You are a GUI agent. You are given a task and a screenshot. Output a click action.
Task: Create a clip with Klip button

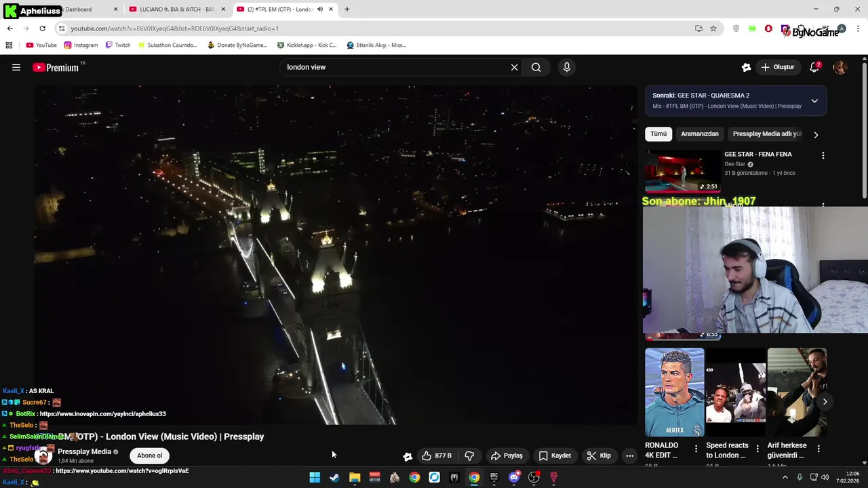599,455
